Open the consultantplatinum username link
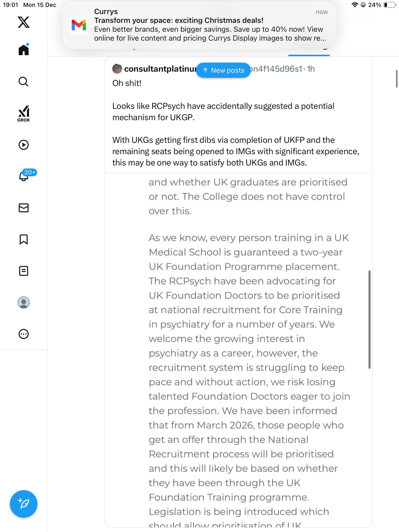Viewport: 399px width, 532px height. point(160,69)
